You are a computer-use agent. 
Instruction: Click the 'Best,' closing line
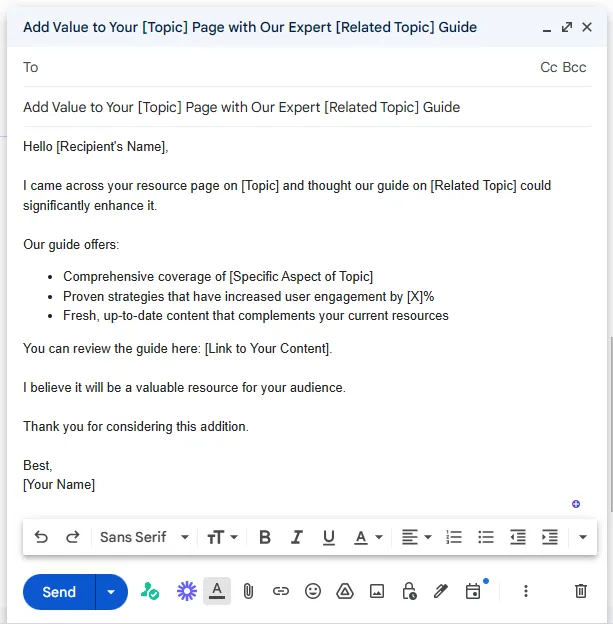click(37, 465)
